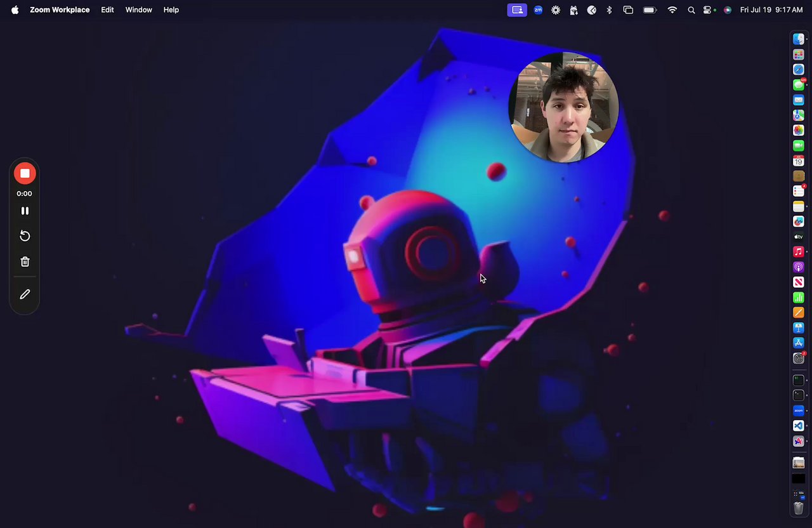Launch Music from the Dock
This screenshot has height=528, width=812.
click(x=799, y=252)
